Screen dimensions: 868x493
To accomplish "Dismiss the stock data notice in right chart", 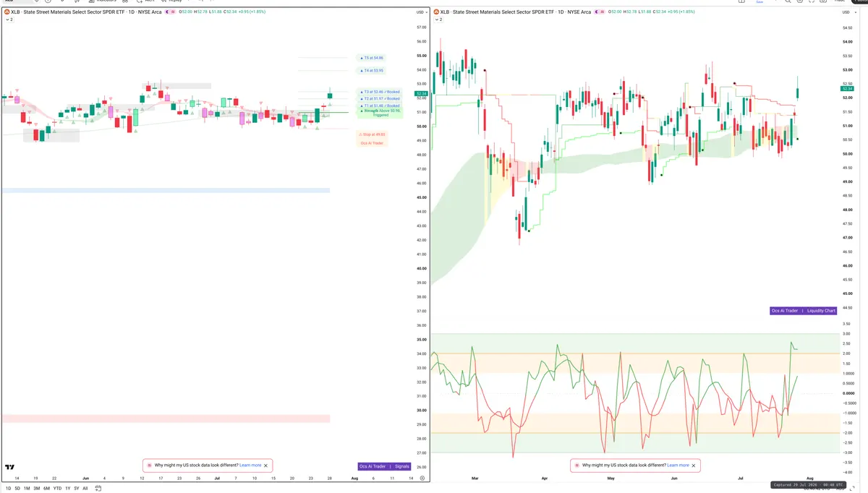I will (x=694, y=466).
